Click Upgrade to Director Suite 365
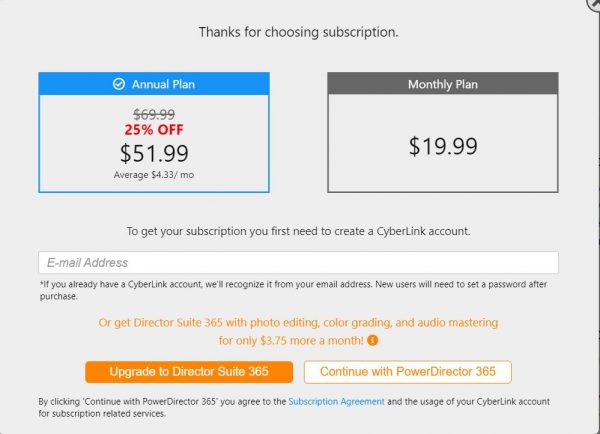This screenshot has height=434, width=600. click(189, 372)
